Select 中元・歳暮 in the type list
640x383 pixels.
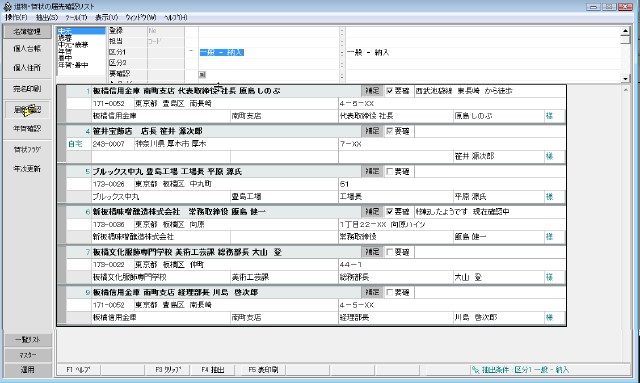coord(73,45)
